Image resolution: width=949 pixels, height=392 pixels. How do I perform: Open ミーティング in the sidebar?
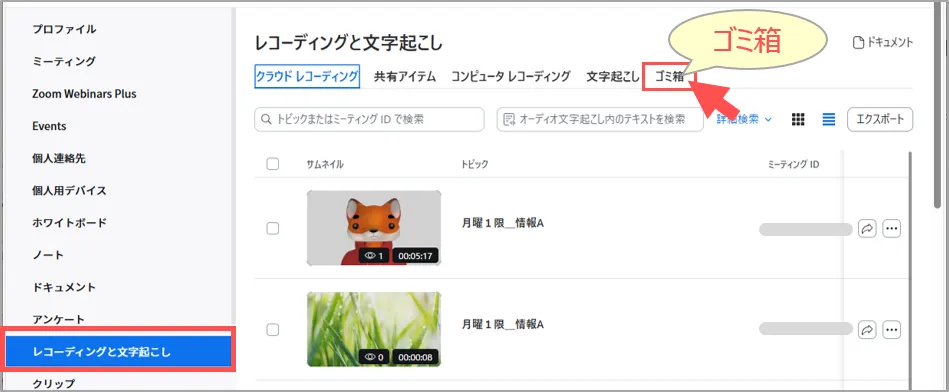(64, 61)
